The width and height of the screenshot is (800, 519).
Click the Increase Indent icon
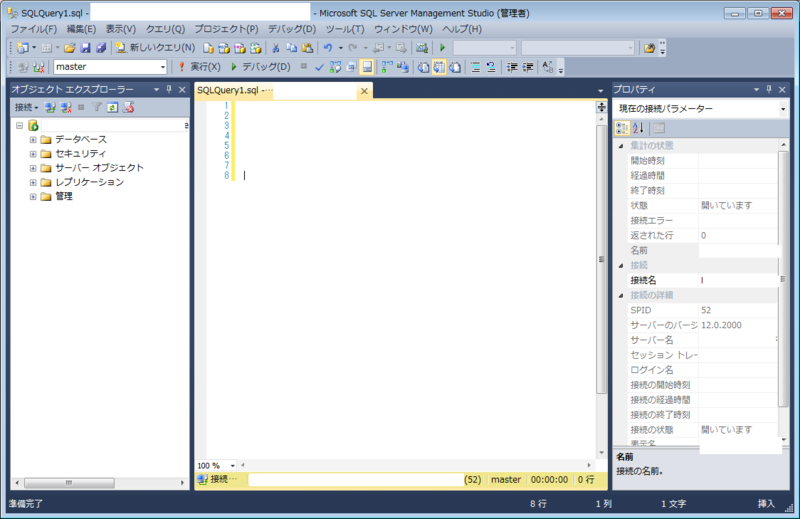tap(528, 67)
